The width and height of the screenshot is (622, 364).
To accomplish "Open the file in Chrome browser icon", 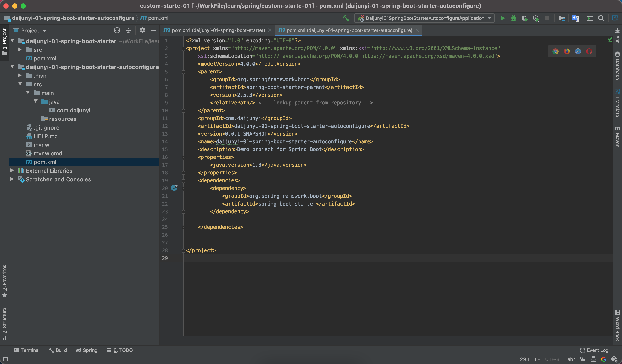I will pos(555,51).
